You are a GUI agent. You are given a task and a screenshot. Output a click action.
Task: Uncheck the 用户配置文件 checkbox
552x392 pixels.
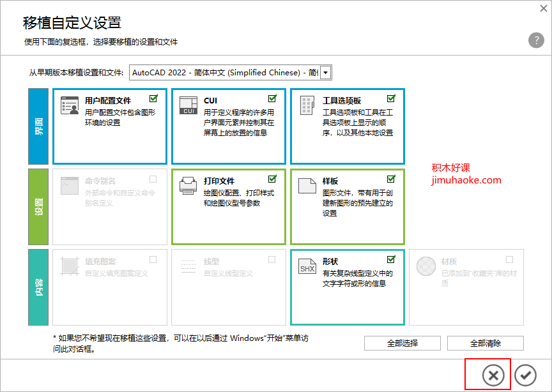click(153, 98)
